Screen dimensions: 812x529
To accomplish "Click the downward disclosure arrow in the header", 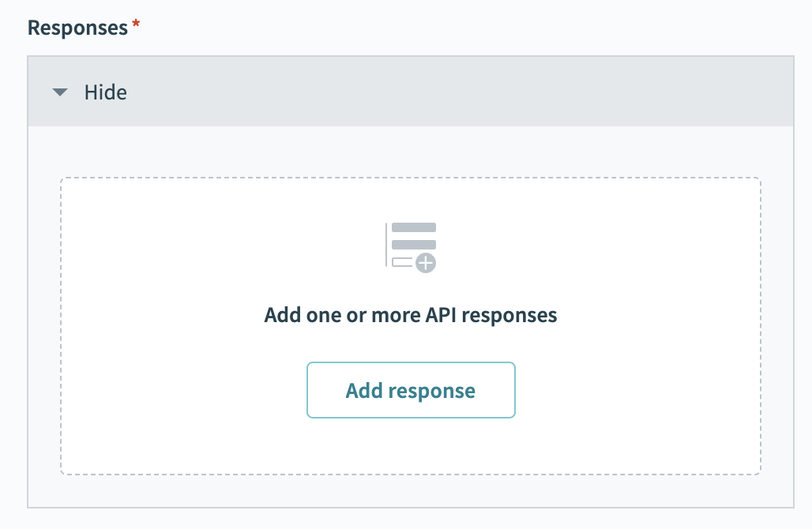I will click(x=60, y=92).
